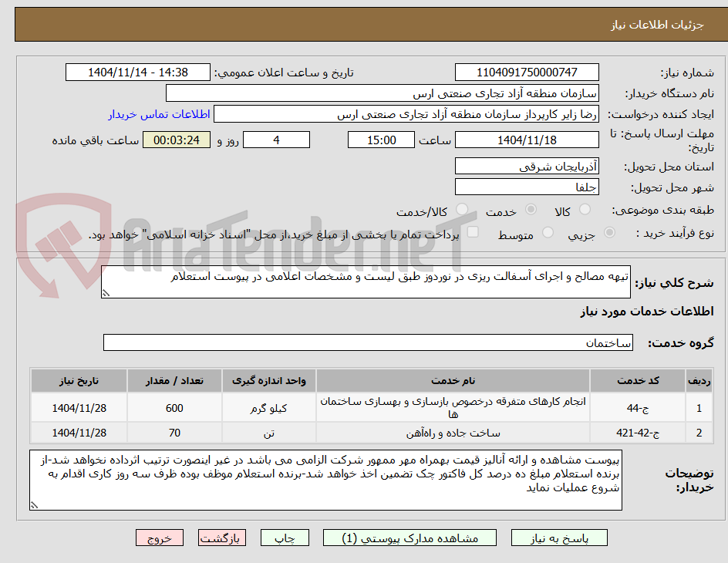
Task: Click quantity cell 600
Action: (x=174, y=408)
